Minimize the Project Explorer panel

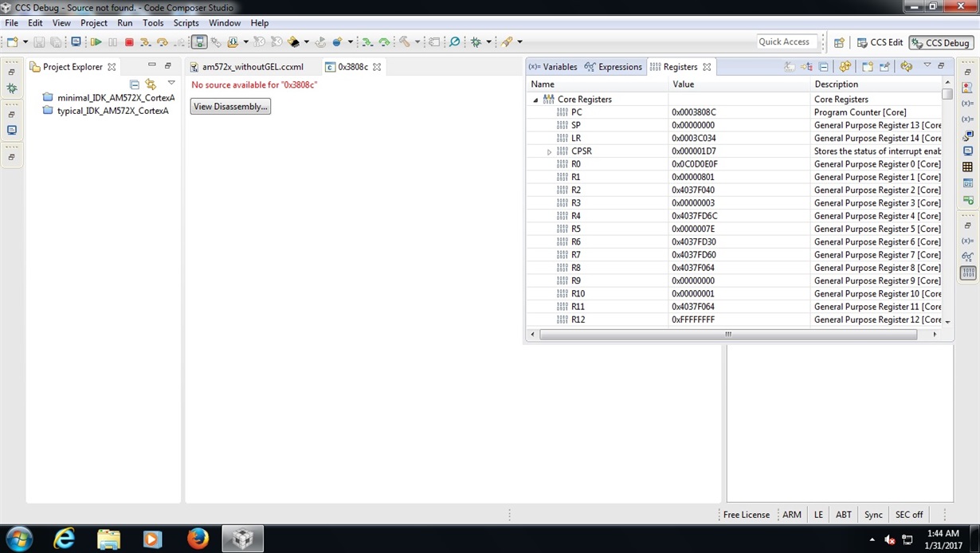coord(151,65)
